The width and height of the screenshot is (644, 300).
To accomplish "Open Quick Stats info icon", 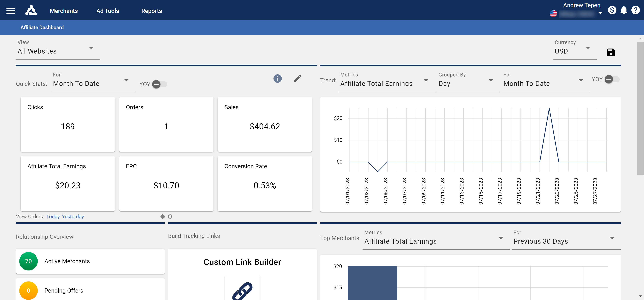I will tap(278, 79).
